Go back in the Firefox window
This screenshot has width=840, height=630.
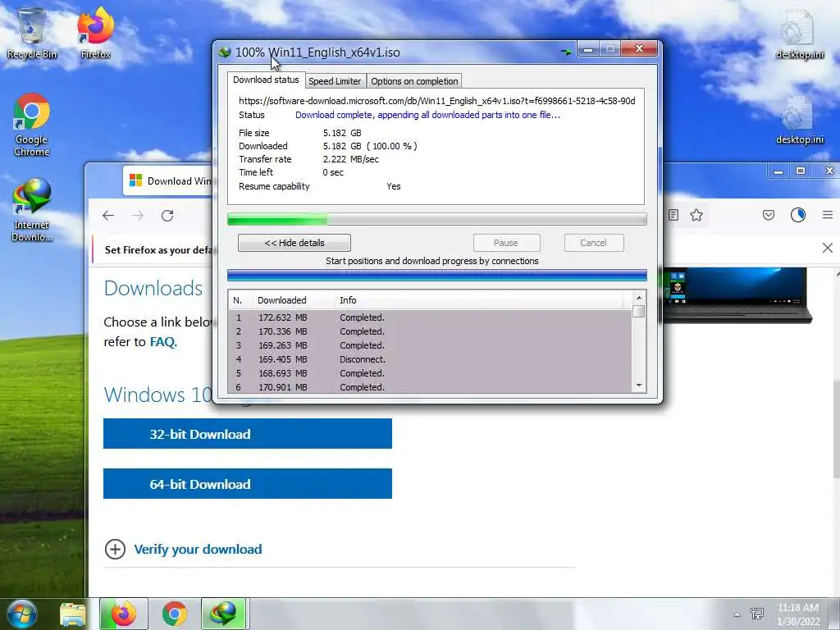108,216
